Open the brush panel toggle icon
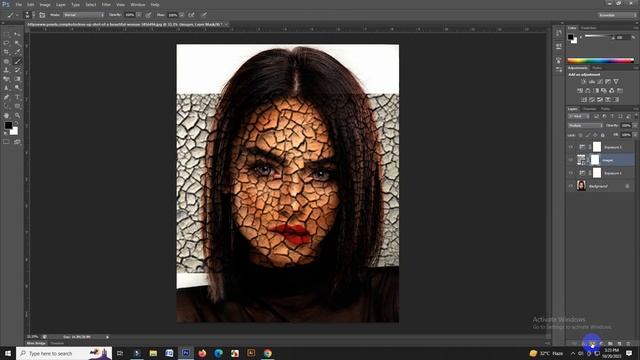Image resolution: width=640 pixels, height=360 pixels. point(42,15)
